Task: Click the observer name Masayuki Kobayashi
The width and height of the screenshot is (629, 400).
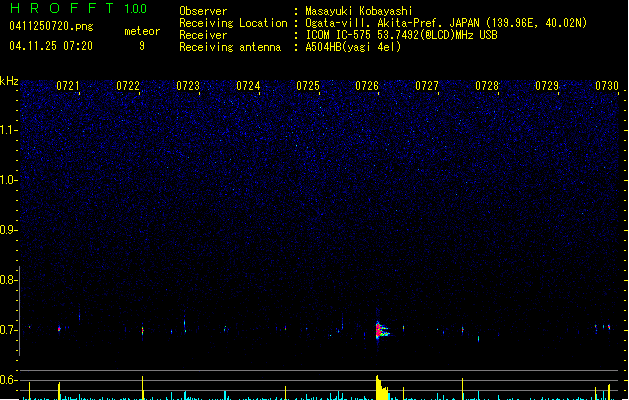Action: click(x=358, y=11)
